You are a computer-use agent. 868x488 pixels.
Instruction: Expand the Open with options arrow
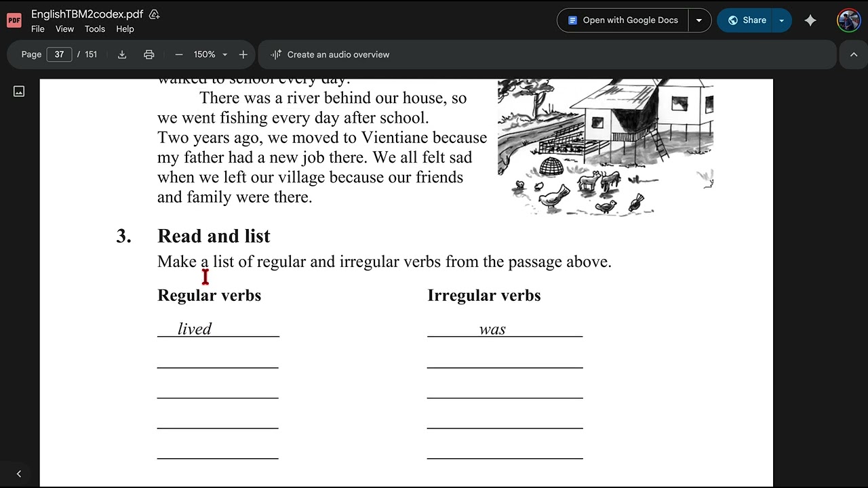tap(699, 20)
